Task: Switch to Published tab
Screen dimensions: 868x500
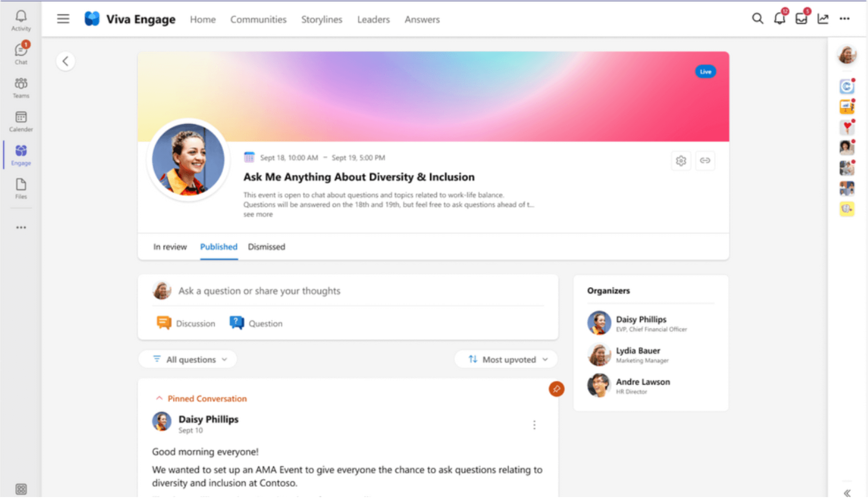Action: 219,247
